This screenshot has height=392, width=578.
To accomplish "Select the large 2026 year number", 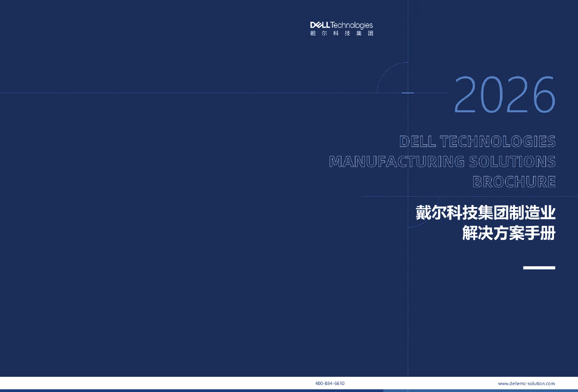I will click(505, 94).
